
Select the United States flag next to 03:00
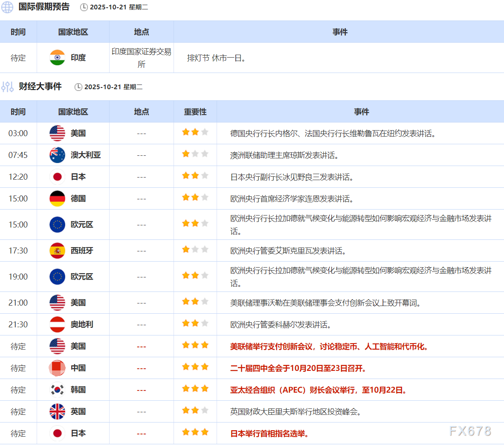point(56,133)
